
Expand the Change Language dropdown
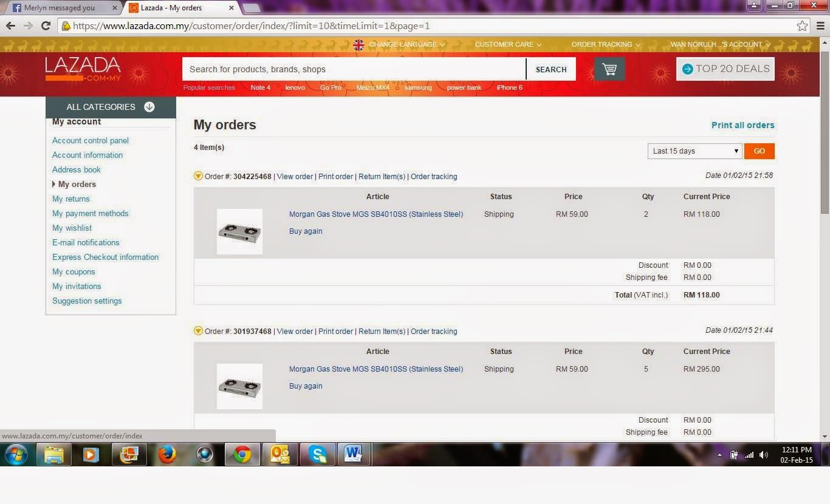[406, 44]
